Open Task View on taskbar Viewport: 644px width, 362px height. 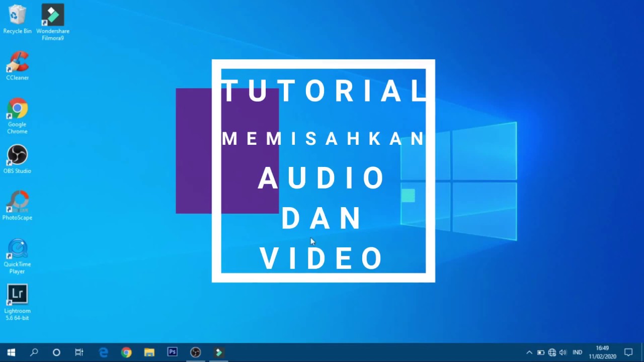(x=79, y=352)
